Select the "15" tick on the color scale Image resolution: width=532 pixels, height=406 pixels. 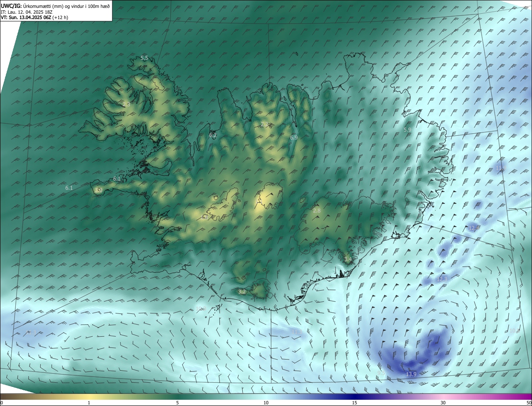click(x=355, y=403)
